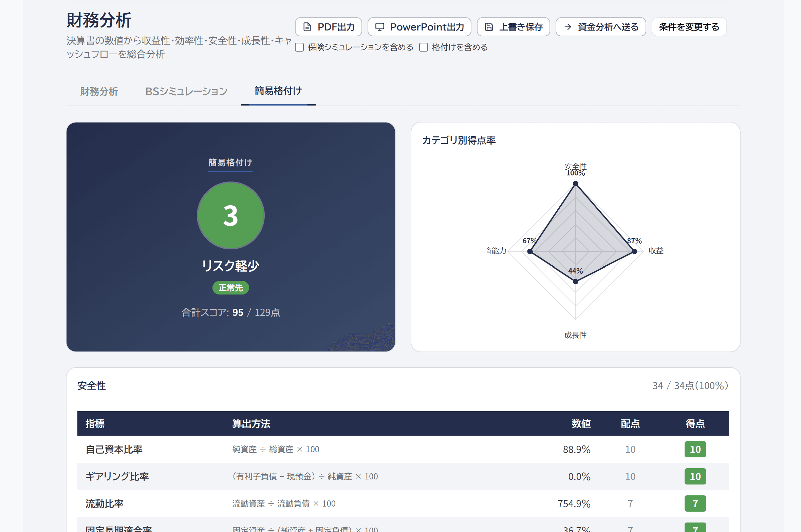The image size is (801, 532).
Task: Click the 34 / 34点(100%) summary
Action: point(690,386)
